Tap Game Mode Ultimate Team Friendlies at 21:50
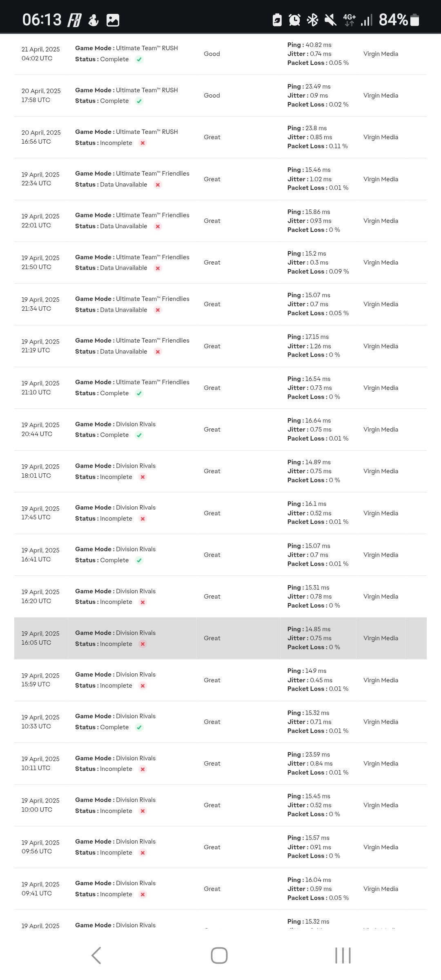Image resolution: width=441 pixels, height=980 pixels. pyautogui.click(x=132, y=257)
